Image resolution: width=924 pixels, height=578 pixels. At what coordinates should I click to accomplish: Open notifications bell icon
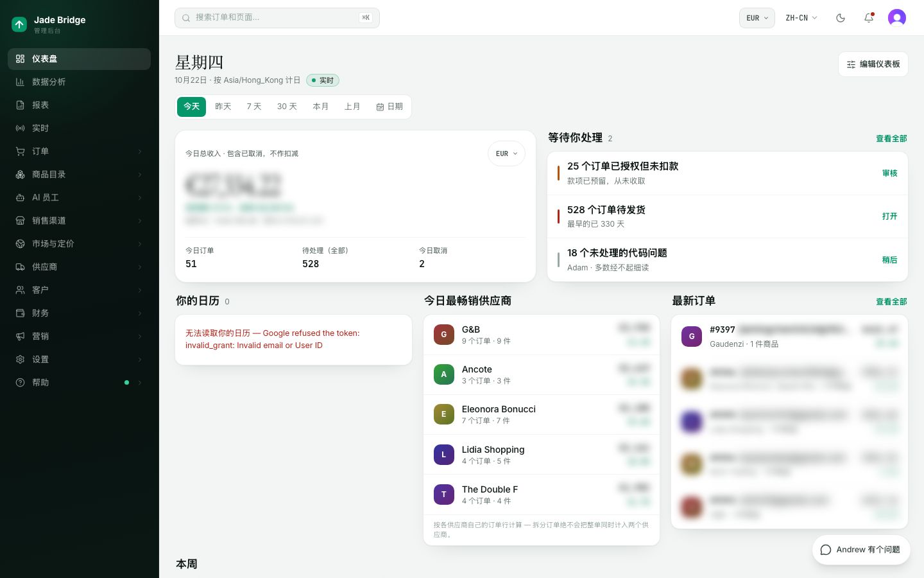coord(869,18)
